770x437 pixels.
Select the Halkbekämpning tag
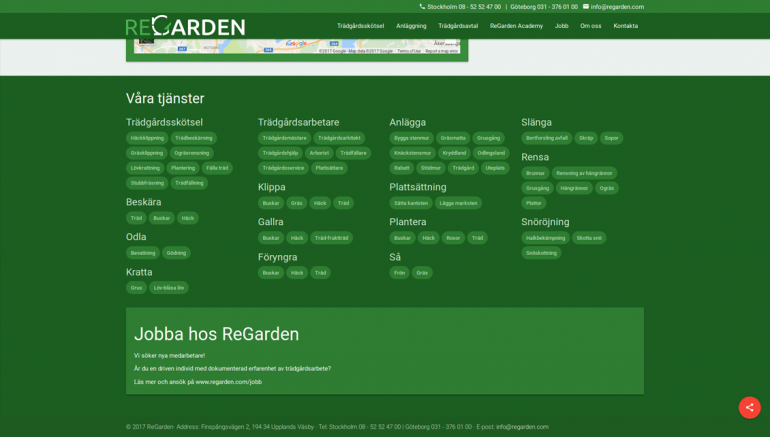[546, 238]
